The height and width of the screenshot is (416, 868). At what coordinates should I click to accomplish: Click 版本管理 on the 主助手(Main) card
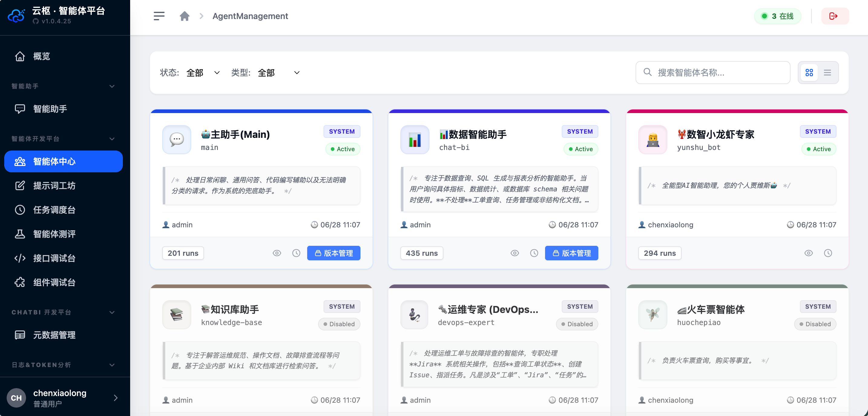(x=334, y=253)
